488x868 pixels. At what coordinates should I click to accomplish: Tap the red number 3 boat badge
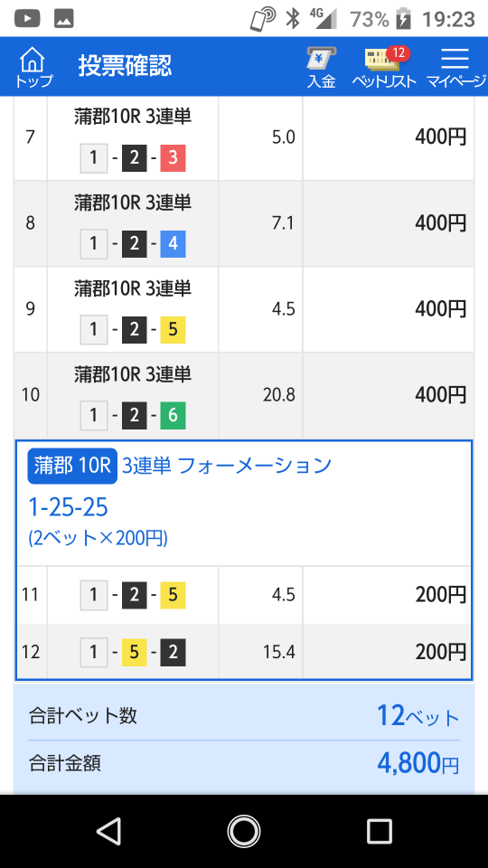point(174,158)
